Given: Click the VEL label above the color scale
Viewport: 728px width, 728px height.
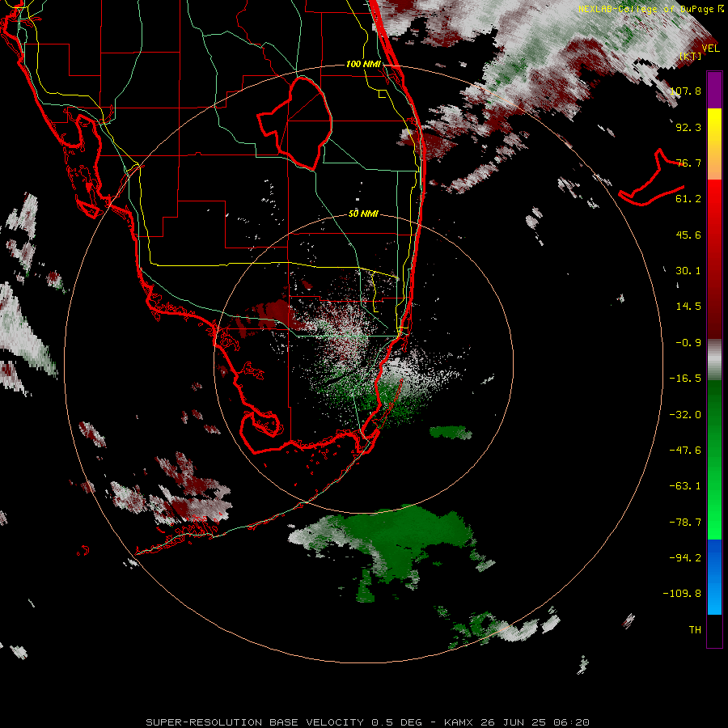Looking at the screenshot, I should point(710,49).
